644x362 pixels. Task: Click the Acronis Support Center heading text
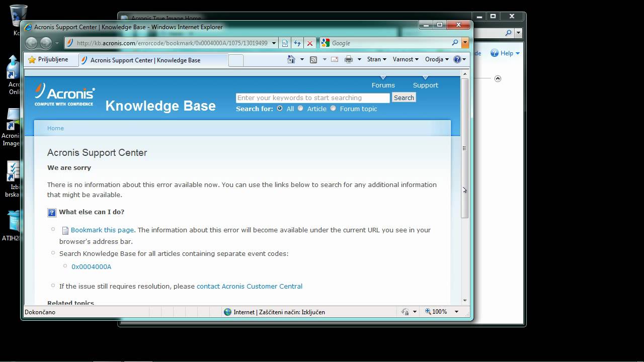coord(97,152)
